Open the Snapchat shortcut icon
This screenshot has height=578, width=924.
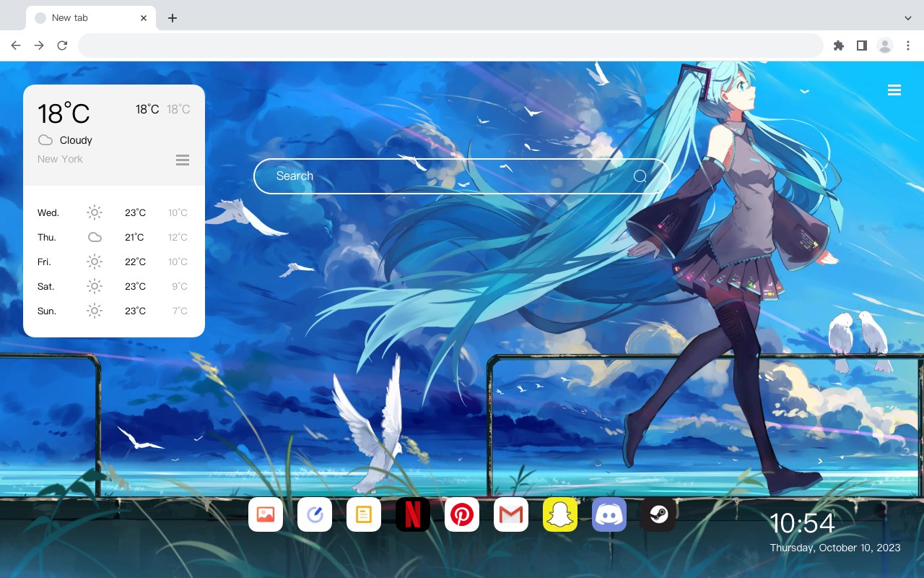point(560,514)
